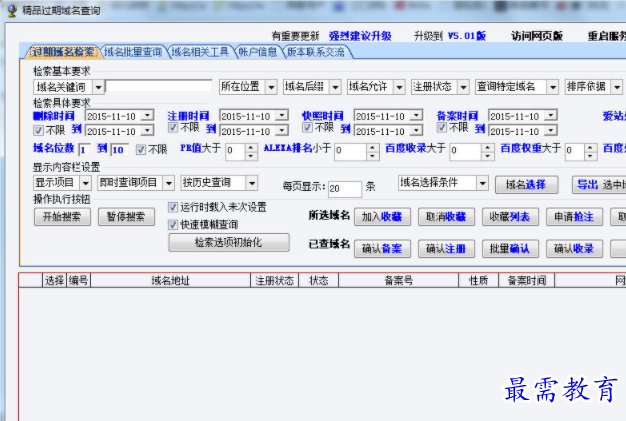Click 备案时间 column header
The width and height of the screenshot is (626, 421).
(527, 281)
